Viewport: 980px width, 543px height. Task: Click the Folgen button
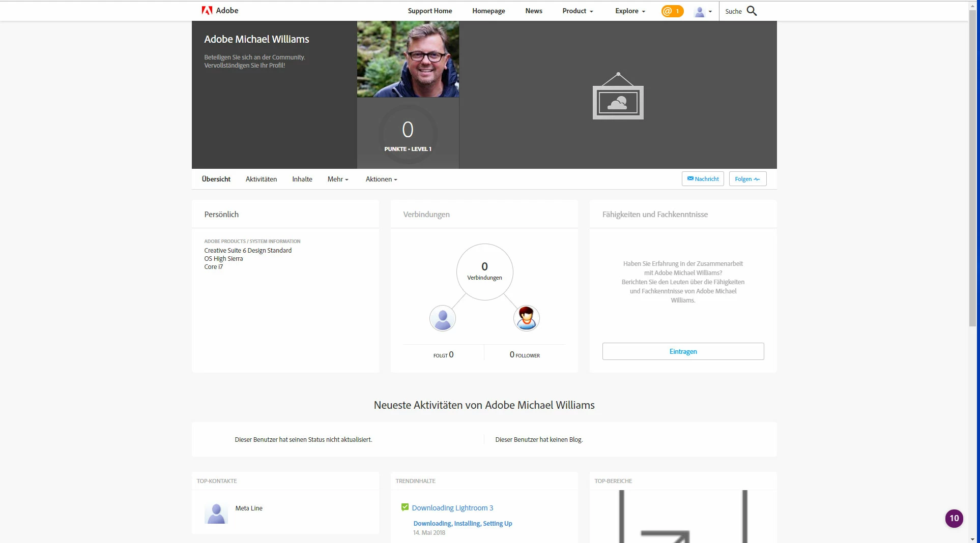(x=747, y=179)
